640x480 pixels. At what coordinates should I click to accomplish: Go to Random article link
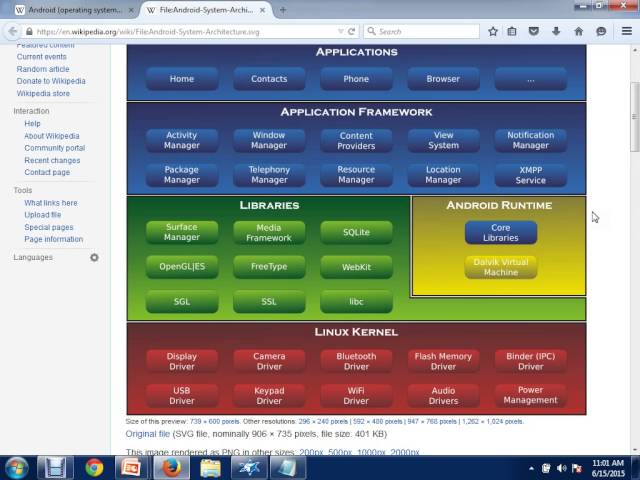(x=43, y=69)
